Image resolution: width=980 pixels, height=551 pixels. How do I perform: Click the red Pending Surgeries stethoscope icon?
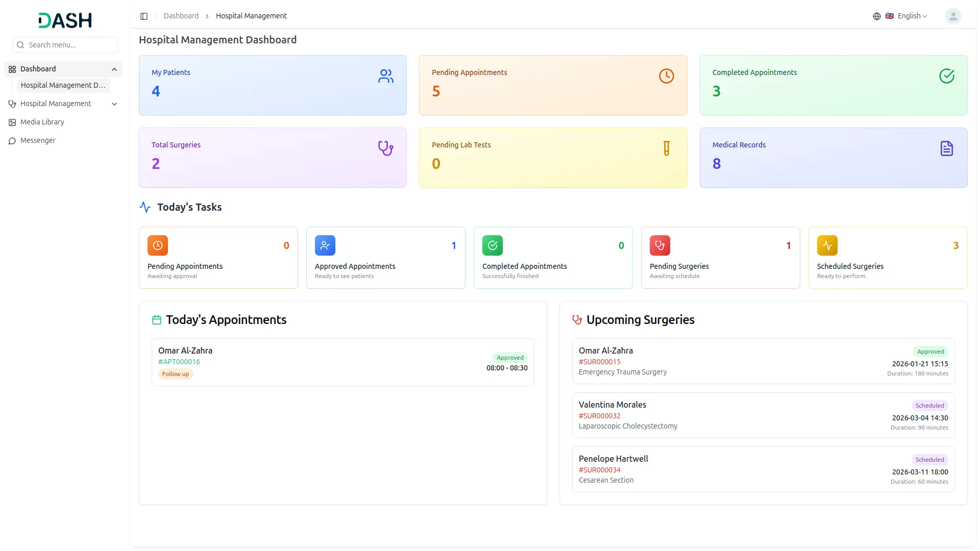[659, 245]
